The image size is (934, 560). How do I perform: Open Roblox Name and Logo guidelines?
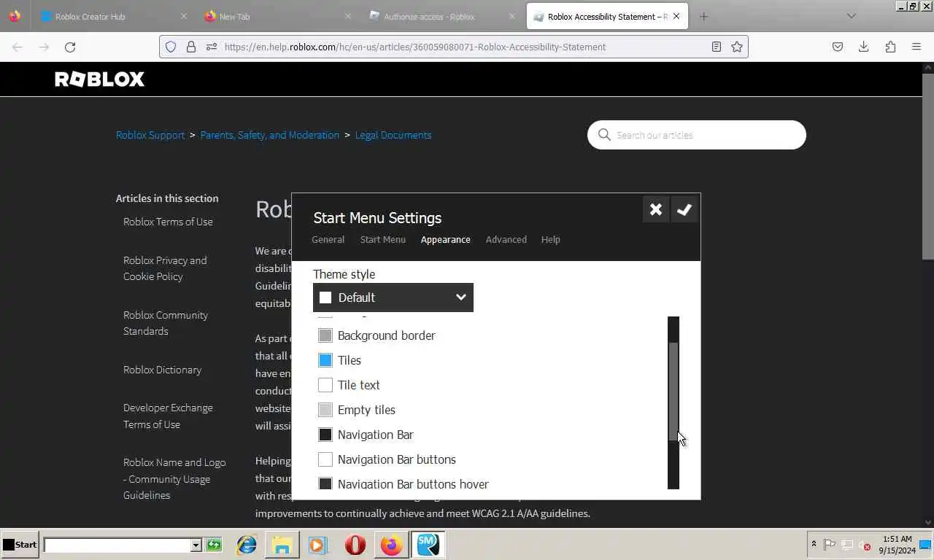174,478
